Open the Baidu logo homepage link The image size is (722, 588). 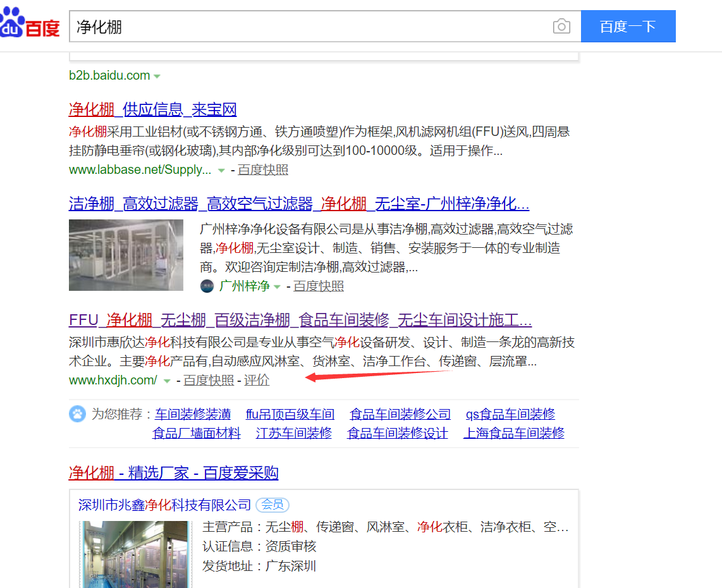click(x=30, y=23)
